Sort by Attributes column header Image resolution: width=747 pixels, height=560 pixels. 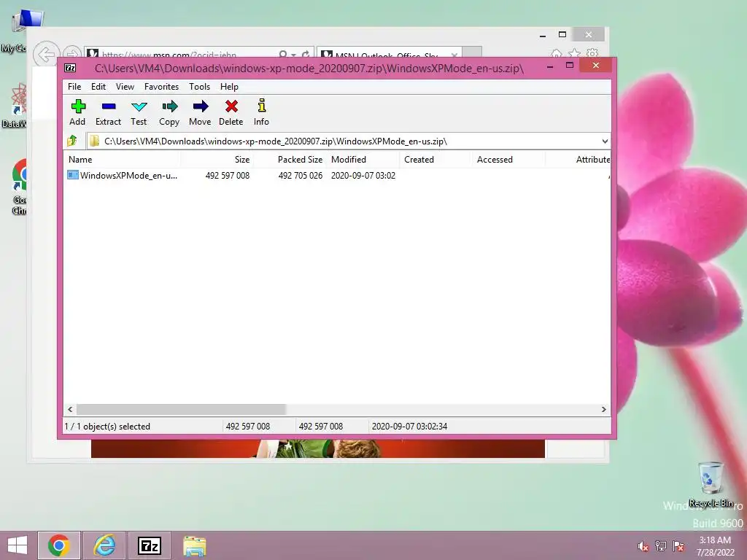(x=578, y=160)
